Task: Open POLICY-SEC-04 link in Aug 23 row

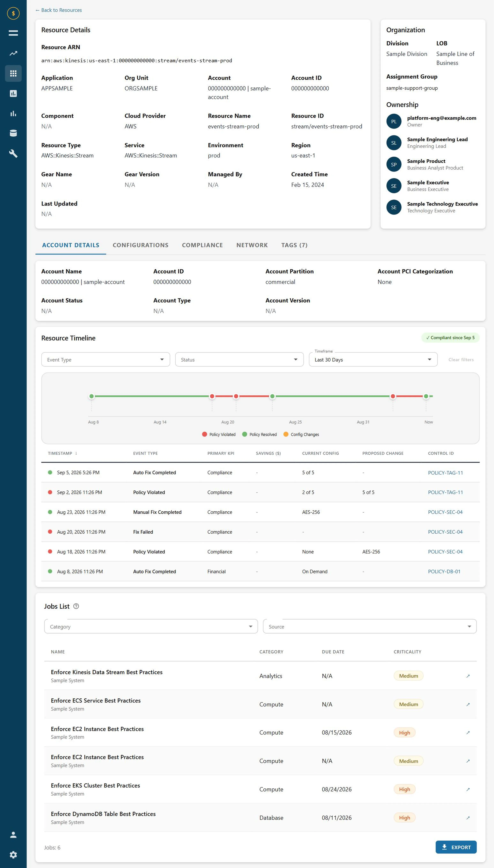Action: click(x=445, y=512)
